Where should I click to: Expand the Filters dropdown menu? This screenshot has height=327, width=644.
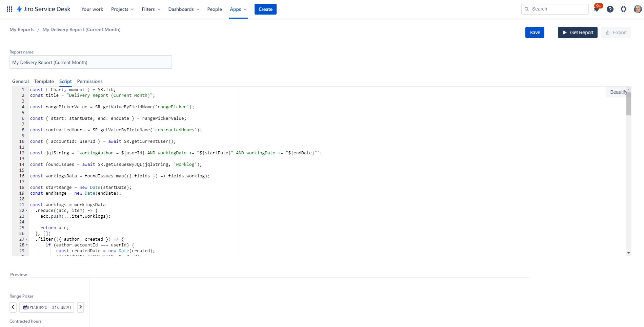click(x=151, y=9)
